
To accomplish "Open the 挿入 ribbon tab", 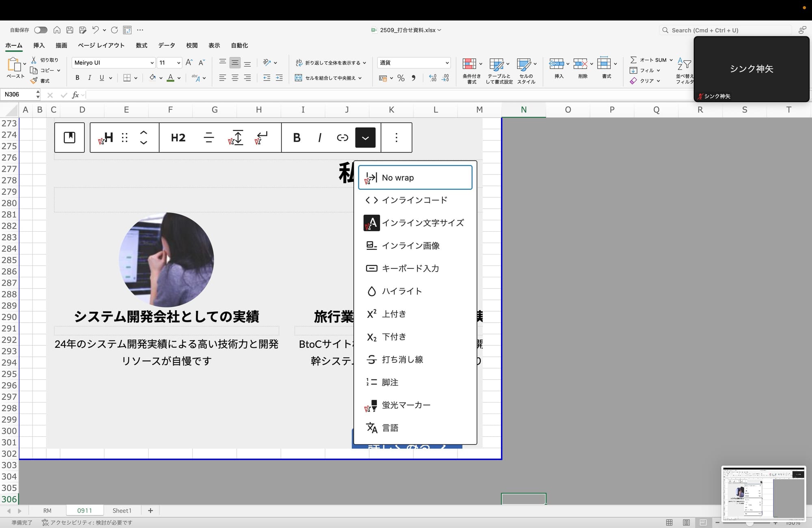I will (x=39, y=45).
